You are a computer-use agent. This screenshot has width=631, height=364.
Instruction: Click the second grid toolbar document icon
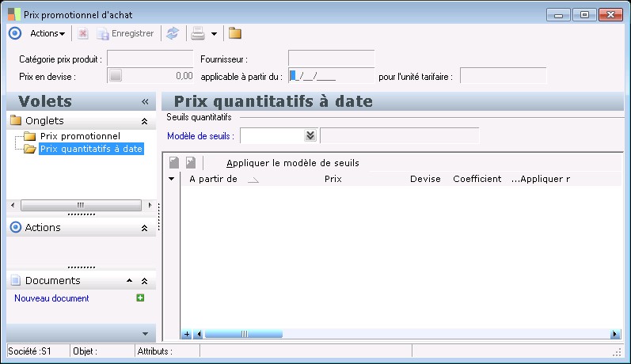191,162
